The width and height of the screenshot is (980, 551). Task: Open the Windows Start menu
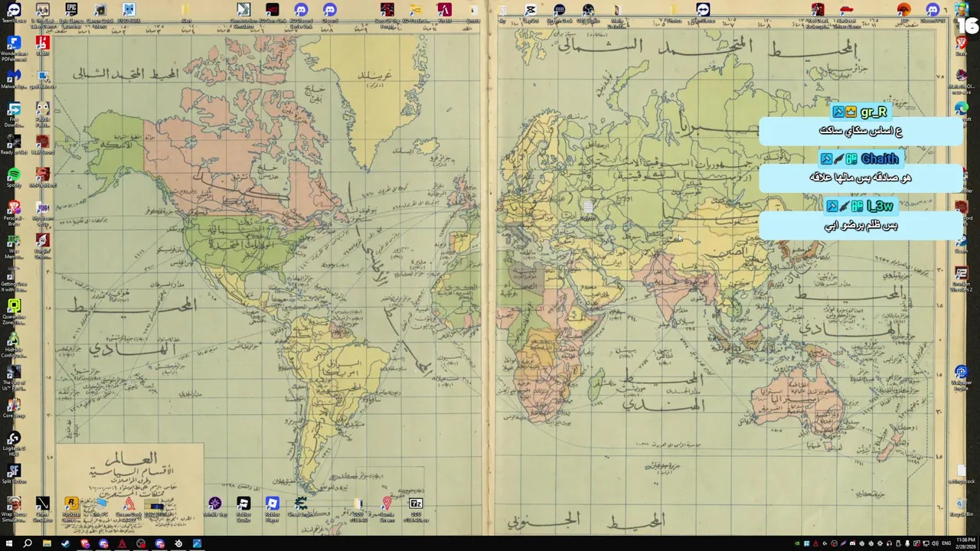pos(8,544)
